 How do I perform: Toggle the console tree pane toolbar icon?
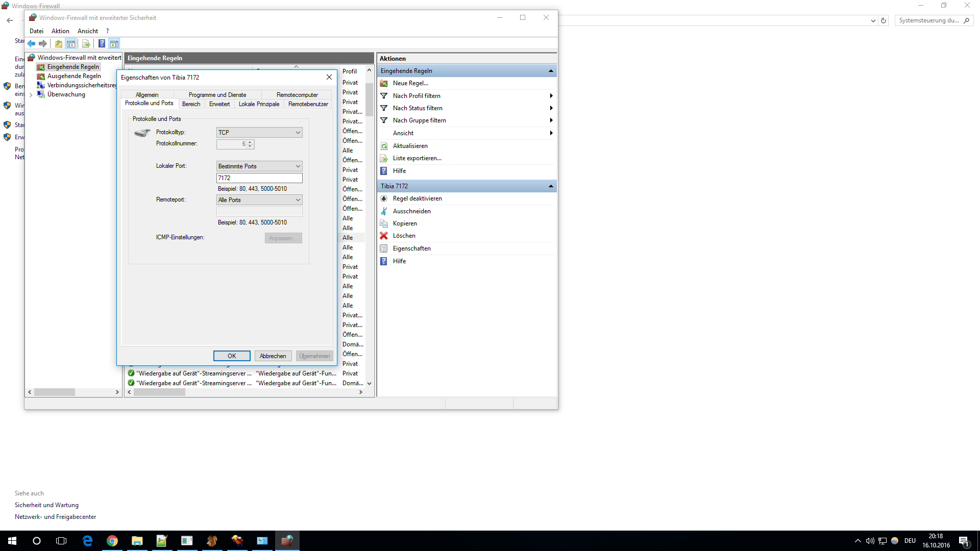click(71, 44)
